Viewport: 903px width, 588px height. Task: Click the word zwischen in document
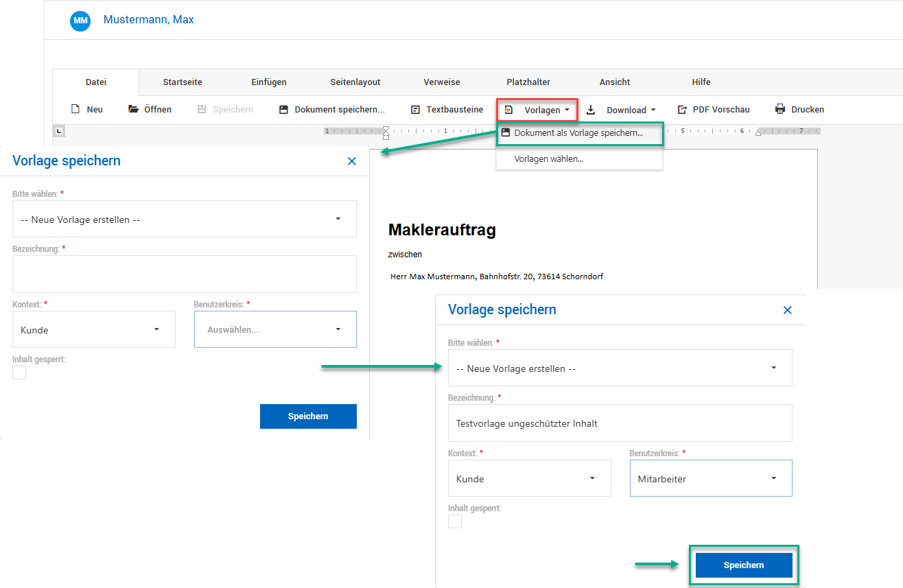[x=405, y=255]
